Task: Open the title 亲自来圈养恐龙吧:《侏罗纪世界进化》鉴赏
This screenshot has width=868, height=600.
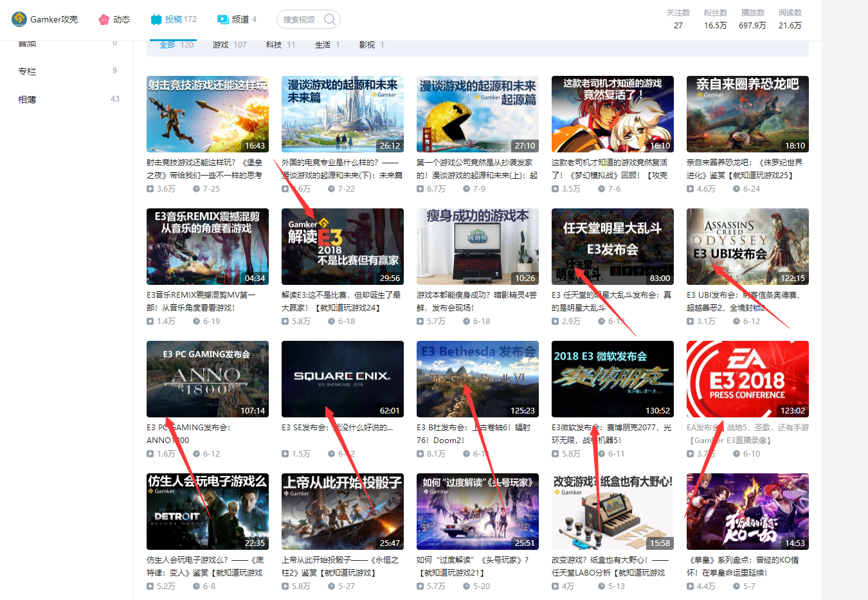Action: click(745, 169)
